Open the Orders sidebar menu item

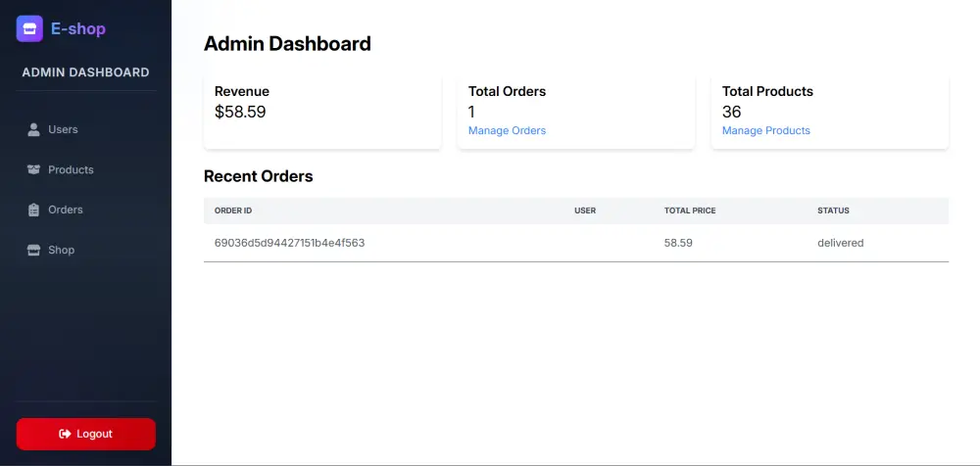pyautogui.click(x=66, y=210)
